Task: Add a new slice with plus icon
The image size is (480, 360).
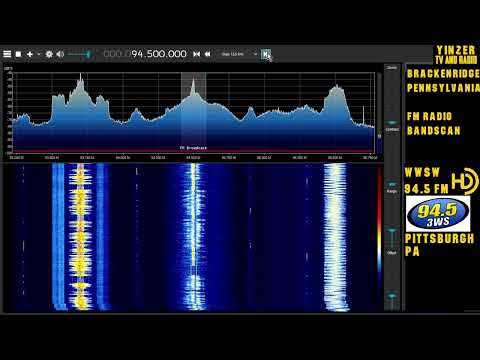Action: click(30, 54)
